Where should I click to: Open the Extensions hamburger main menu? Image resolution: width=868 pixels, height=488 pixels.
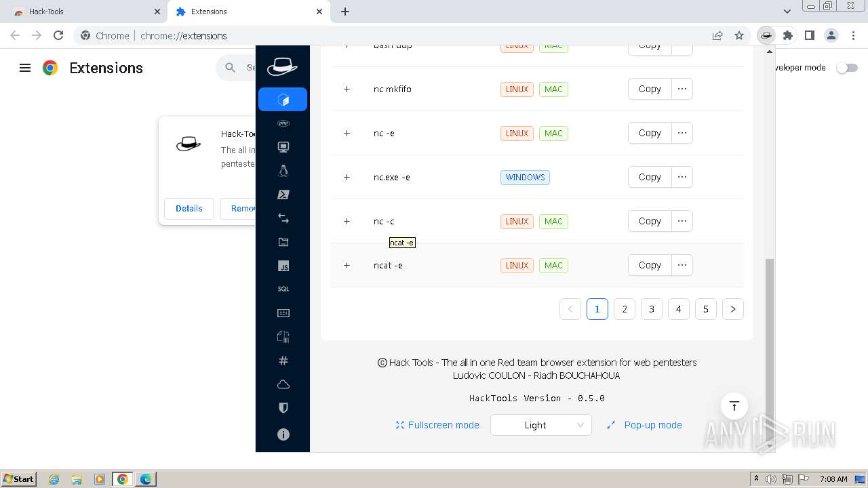point(25,68)
